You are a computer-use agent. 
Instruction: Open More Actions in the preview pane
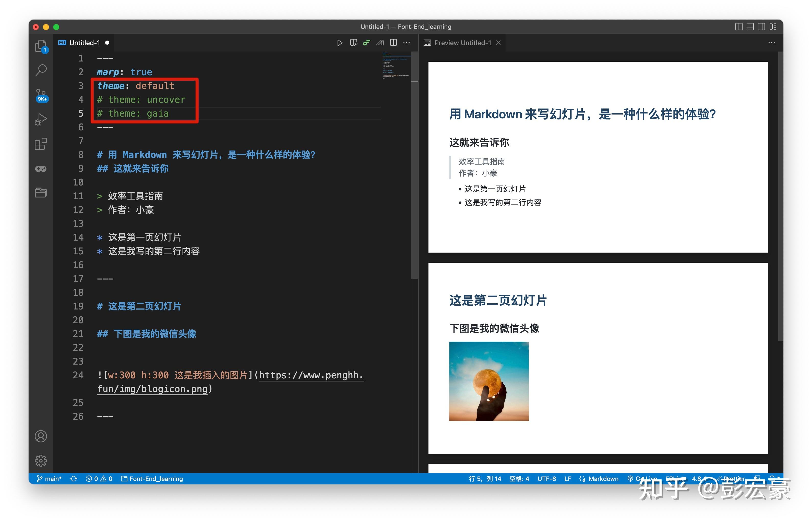[x=772, y=43]
